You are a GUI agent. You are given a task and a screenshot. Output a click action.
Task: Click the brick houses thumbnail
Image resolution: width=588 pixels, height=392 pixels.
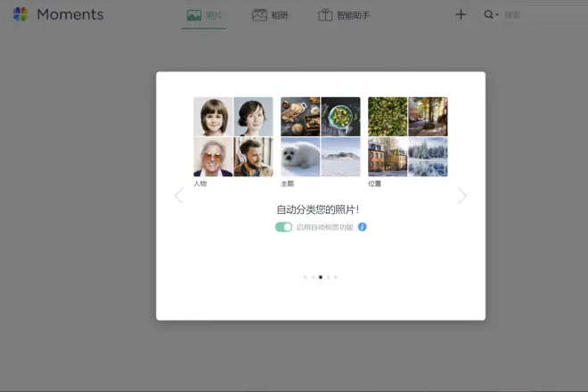pyautogui.click(x=388, y=157)
